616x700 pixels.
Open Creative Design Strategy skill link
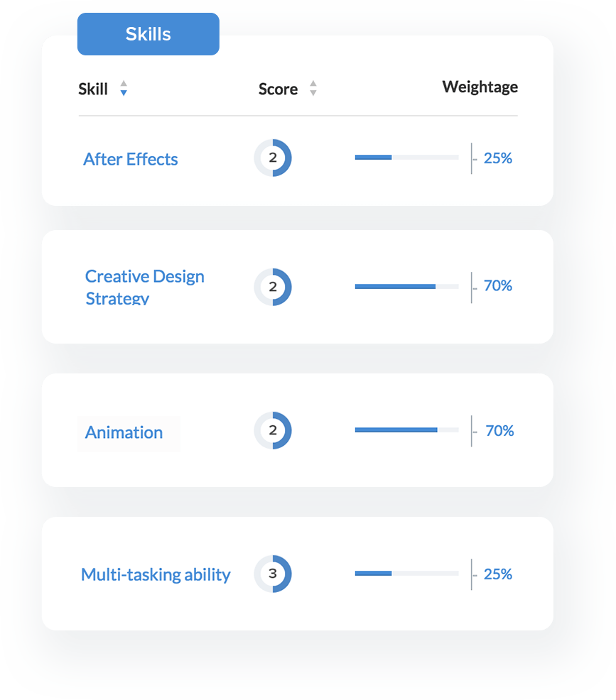click(x=144, y=286)
